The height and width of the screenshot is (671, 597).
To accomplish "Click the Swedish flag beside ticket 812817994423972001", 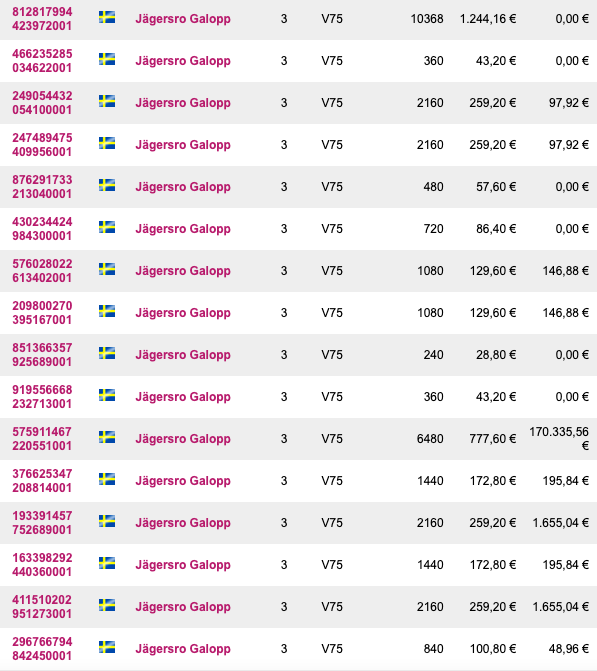I will (x=107, y=17).
